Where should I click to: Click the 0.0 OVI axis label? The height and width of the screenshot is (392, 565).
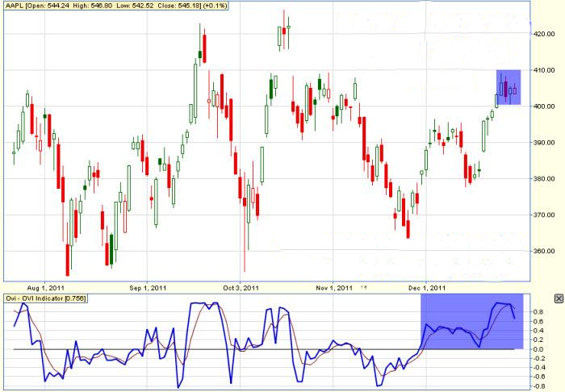[x=539, y=349]
